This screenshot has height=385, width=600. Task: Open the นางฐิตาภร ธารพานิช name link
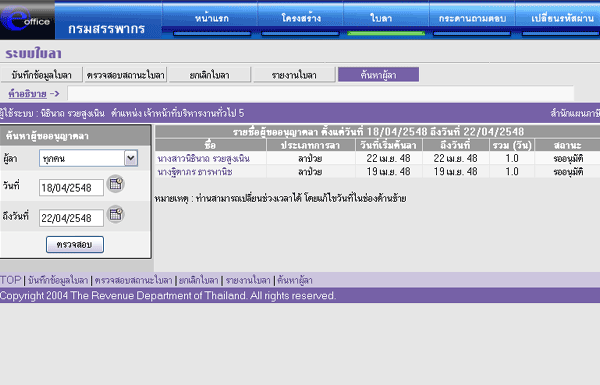coord(195,172)
